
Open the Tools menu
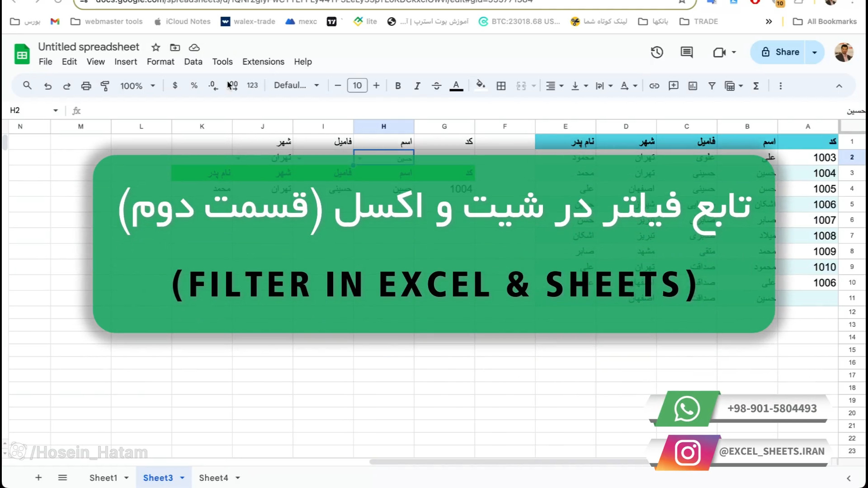[222, 61]
